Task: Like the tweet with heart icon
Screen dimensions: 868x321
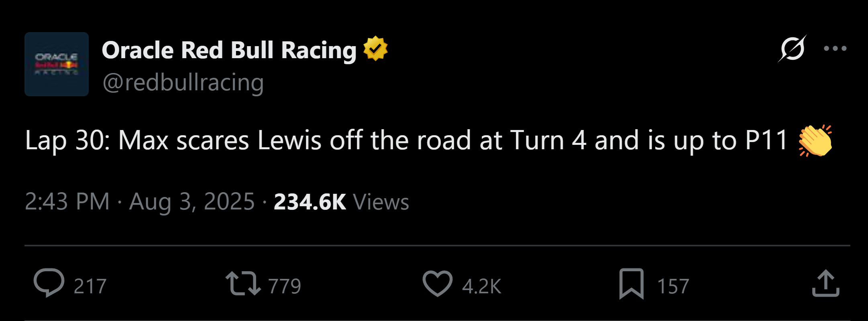Action: [438, 284]
